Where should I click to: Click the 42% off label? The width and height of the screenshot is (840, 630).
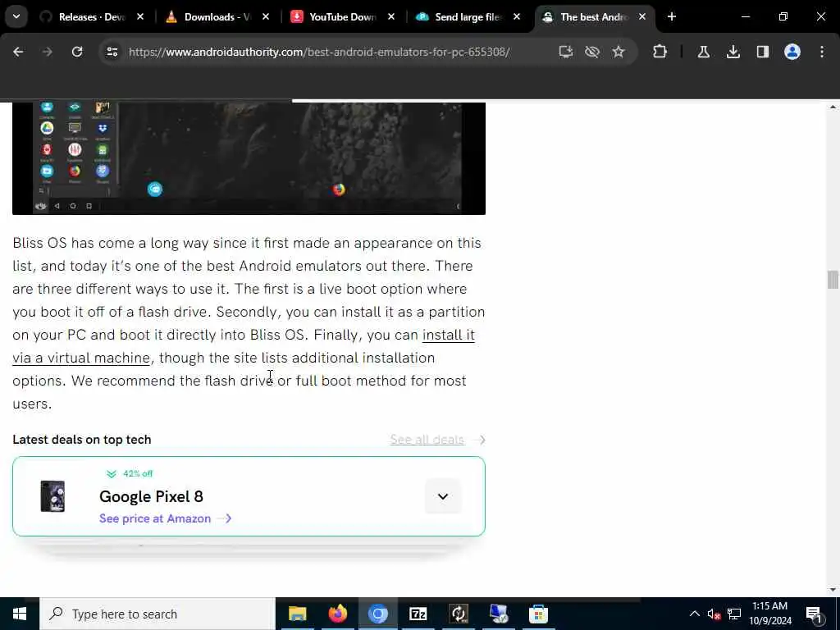pos(138,473)
